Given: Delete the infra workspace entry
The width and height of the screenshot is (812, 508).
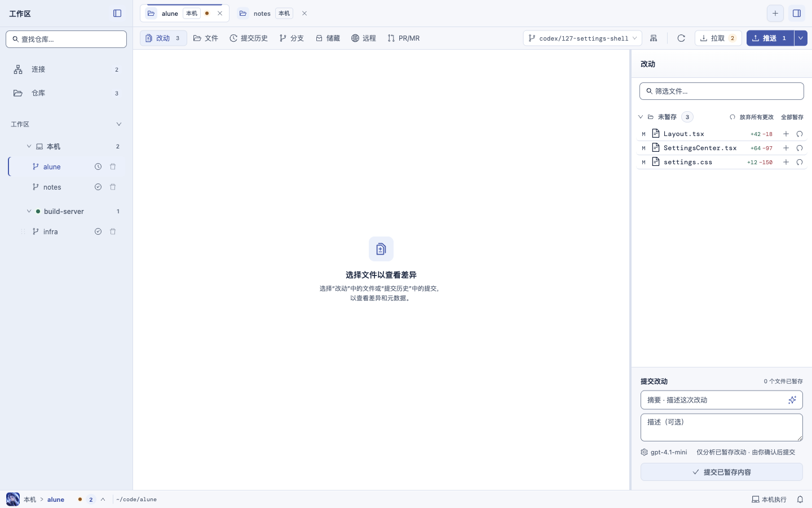Looking at the screenshot, I should (113, 231).
